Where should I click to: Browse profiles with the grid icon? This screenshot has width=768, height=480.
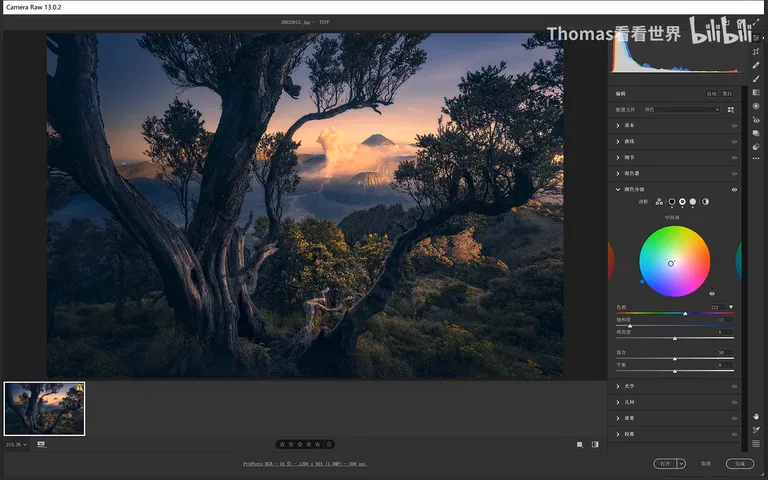click(731, 110)
